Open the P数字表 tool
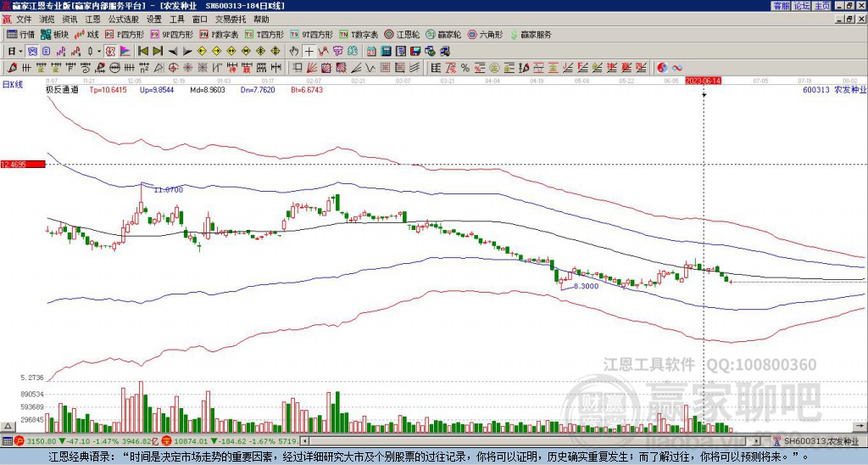The image size is (868, 465). [219, 34]
